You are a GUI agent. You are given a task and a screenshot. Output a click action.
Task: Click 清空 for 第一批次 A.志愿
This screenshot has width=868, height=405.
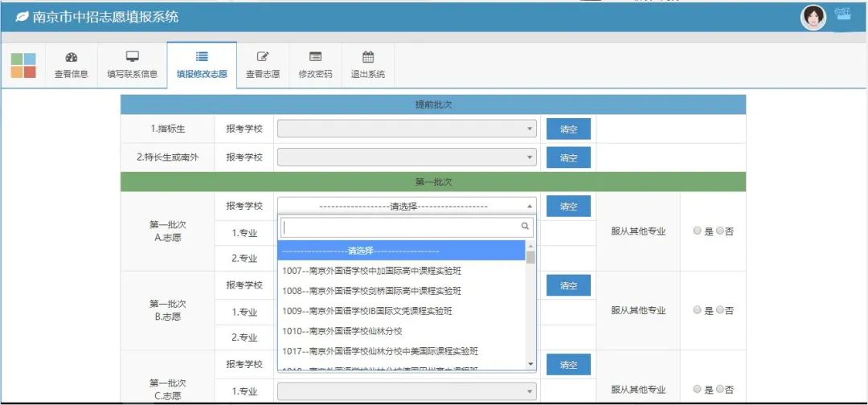point(568,207)
